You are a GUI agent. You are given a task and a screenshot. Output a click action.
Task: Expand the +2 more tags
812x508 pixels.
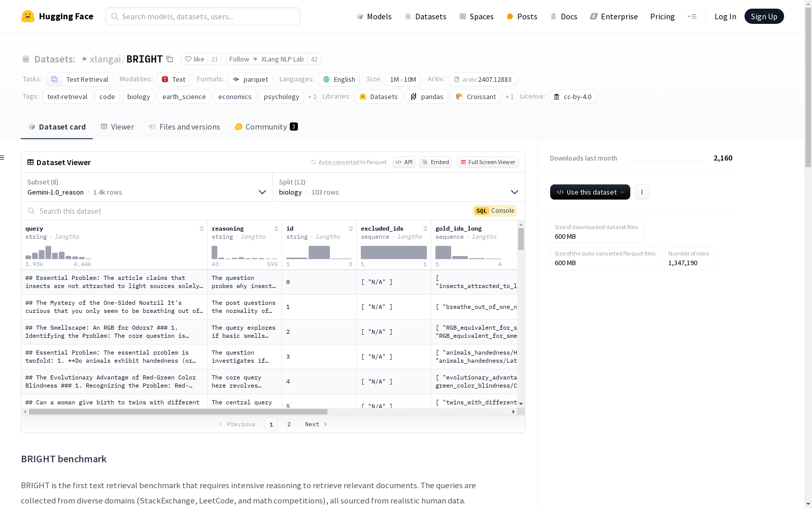click(x=312, y=97)
